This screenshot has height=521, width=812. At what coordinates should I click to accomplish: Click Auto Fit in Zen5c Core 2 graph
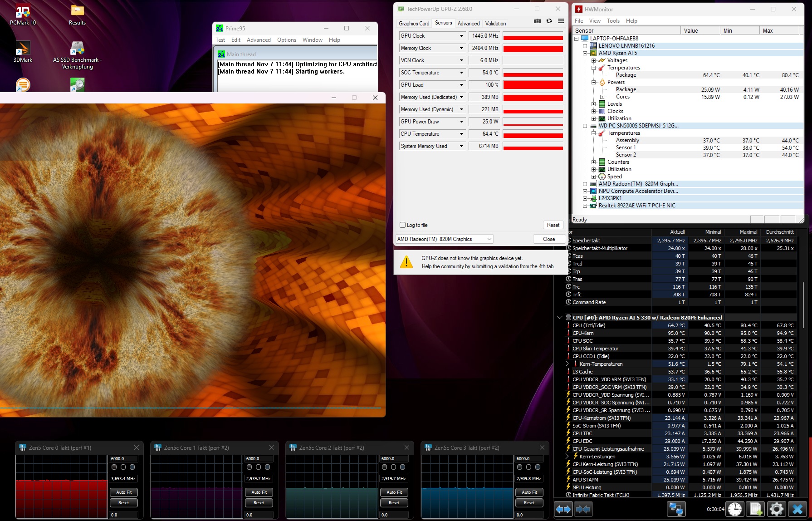(394, 492)
